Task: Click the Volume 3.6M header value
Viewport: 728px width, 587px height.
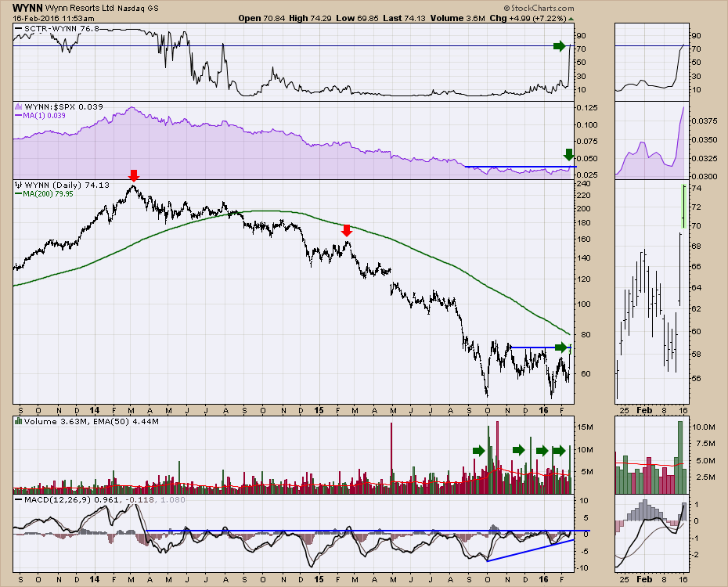Action: pyautogui.click(x=457, y=18)
